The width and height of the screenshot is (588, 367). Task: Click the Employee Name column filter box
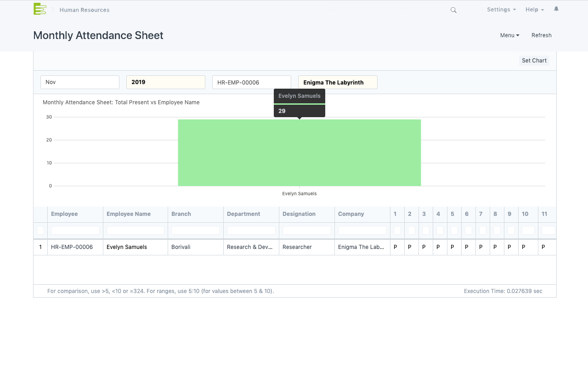click(136, 230)
